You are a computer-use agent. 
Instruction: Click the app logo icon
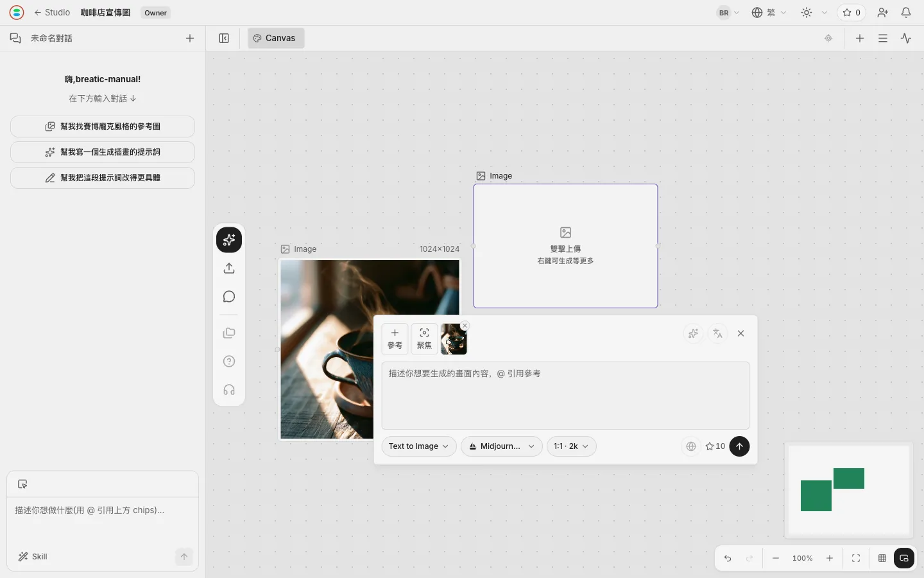click(x=17, y=12)
